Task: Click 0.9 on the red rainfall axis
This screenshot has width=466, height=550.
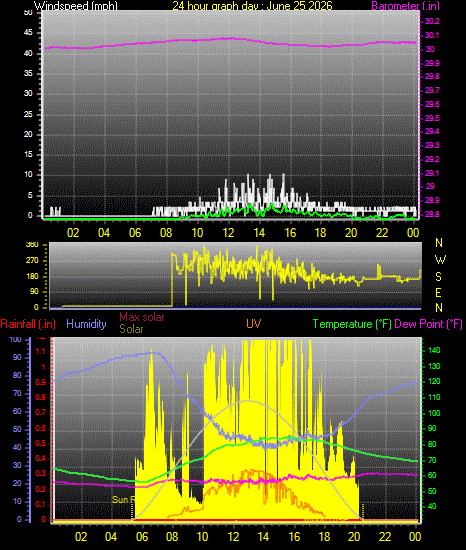Action: (41, 382)
